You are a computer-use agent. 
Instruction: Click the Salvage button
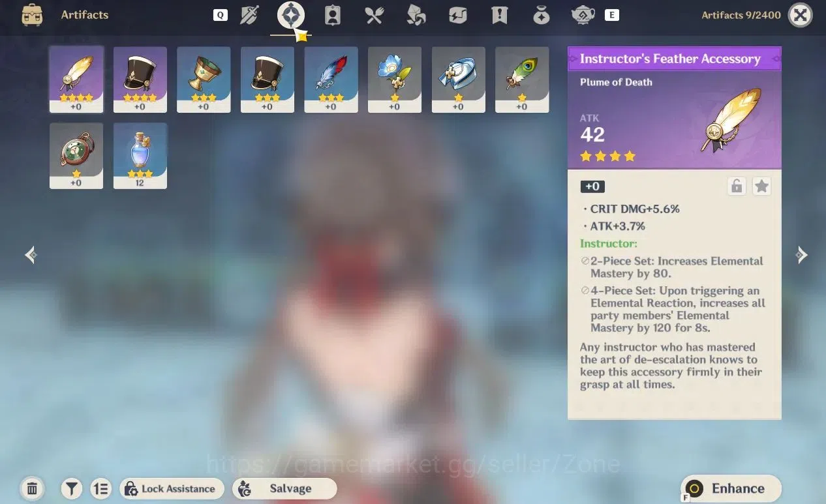coord(284,488)
